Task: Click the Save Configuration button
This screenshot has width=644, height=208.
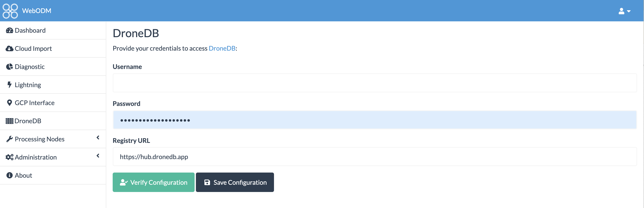Action: tap(235, 182)
